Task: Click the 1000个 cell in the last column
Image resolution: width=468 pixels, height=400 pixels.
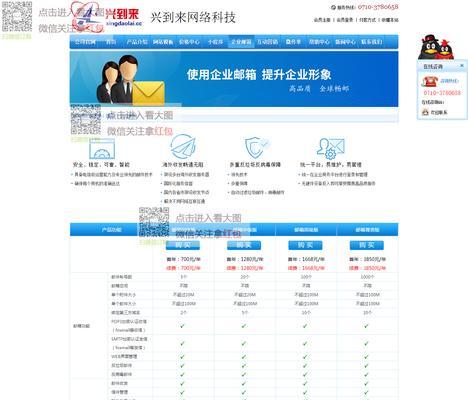Action: pos(367,277)
